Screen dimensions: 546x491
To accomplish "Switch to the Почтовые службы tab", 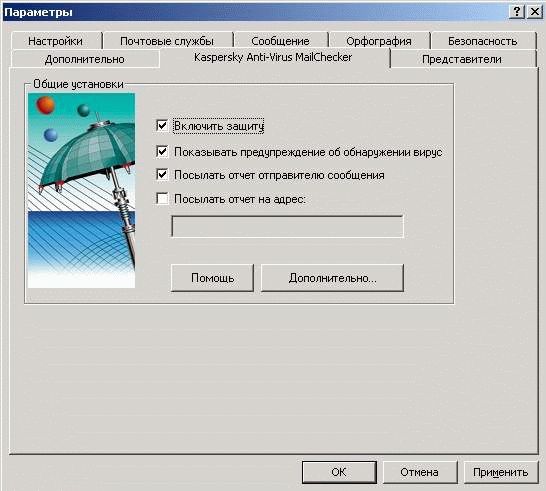I will (168, 41).
